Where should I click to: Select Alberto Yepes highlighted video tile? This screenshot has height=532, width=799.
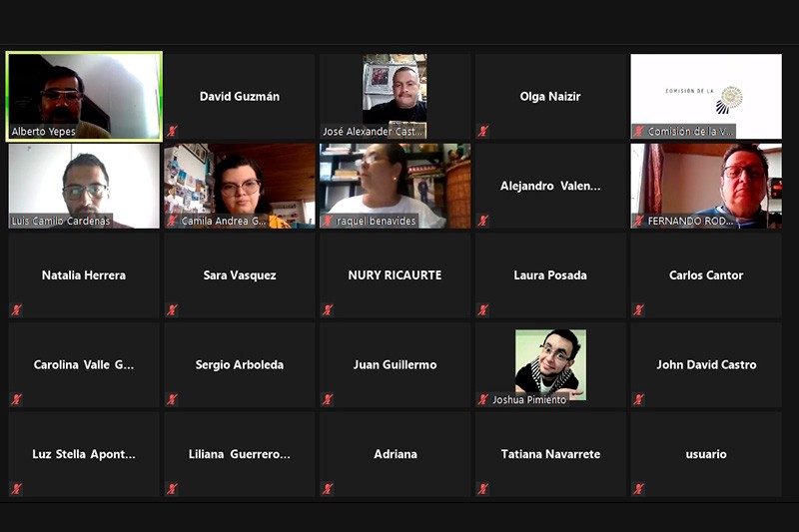(x=84, y=96)
